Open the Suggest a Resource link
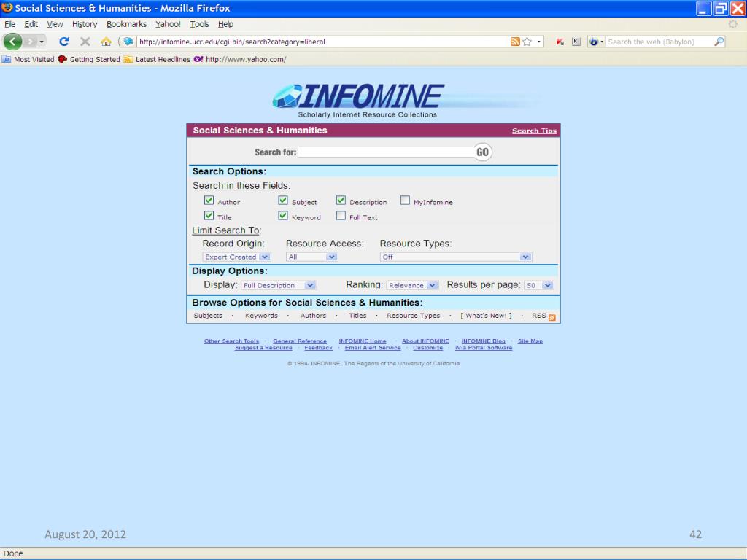Image resolution: width=747 pixels, height=560 pixels. pos(263,348)
